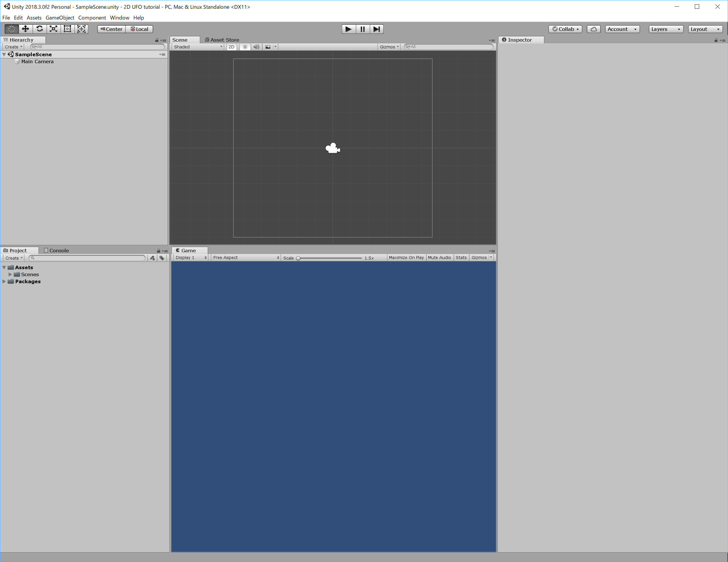The image size is (728, 562).
Task: Select the Scale tool
Action: [x=53, y=29]
